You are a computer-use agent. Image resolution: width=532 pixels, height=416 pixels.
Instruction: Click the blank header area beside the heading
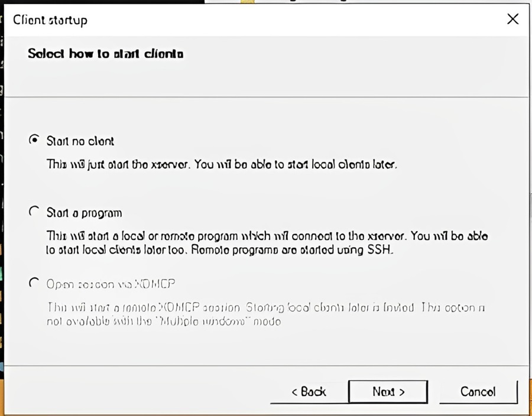[355, 59]
